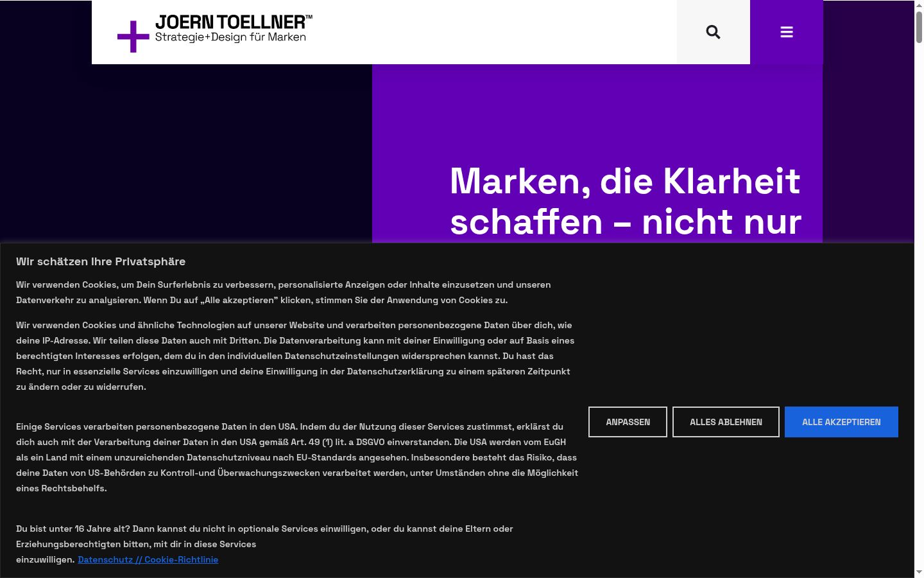Click the paragraph starting 'Einige Services verarbeiten'

point(297,457)
